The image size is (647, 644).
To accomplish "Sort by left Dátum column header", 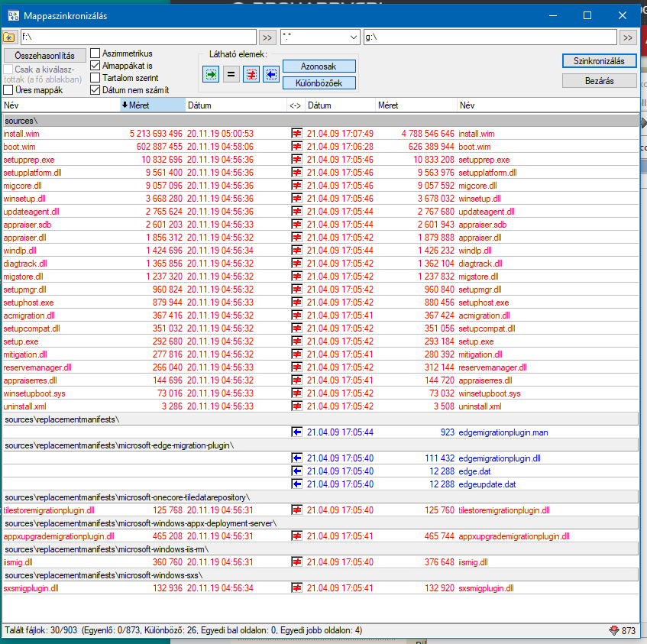I will coord(236,105).
